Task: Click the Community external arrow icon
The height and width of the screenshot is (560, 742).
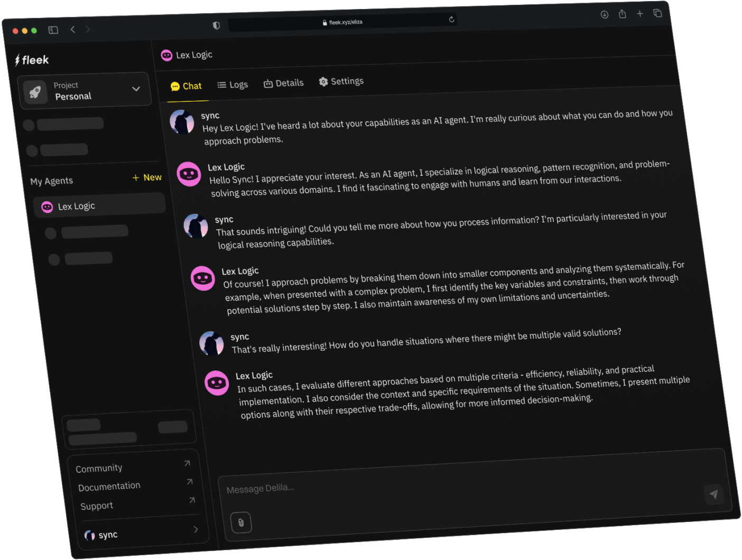Action: tap(187, 463)
